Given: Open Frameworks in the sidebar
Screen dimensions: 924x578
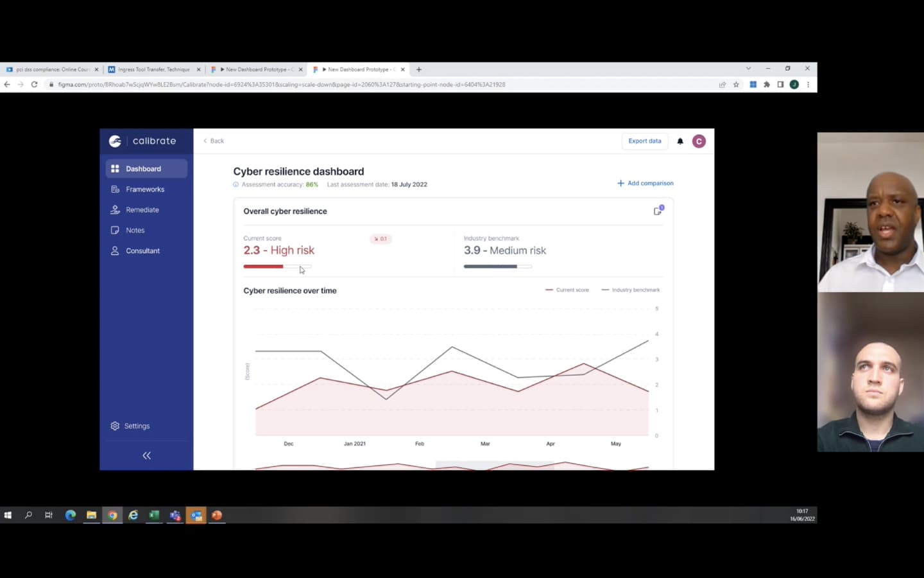Looking at the screenshot, I should click(x=146, y=189).
